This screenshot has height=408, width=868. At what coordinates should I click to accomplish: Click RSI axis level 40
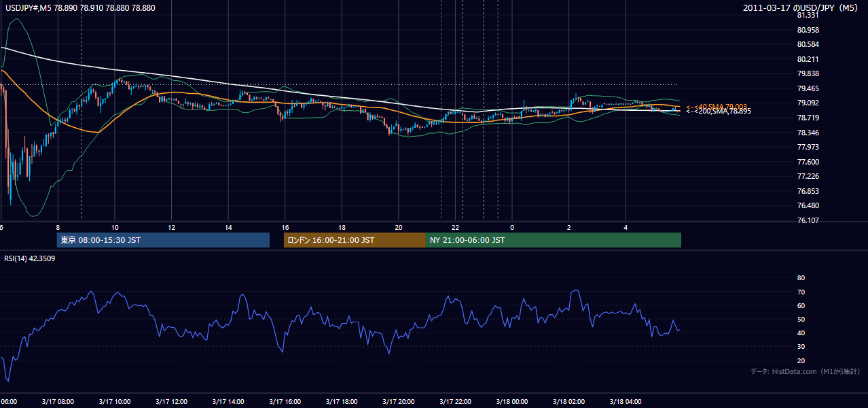pos(801,333)
